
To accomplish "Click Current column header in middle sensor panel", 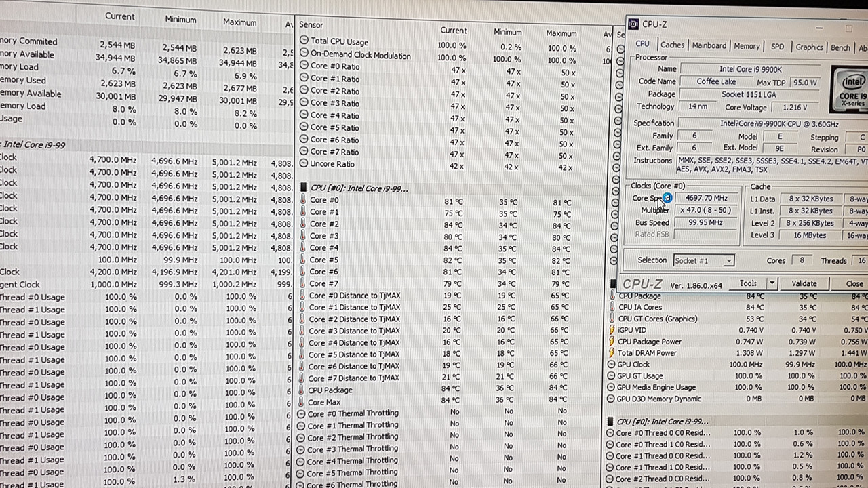I will pyautogui.click(x=453, y=30).
